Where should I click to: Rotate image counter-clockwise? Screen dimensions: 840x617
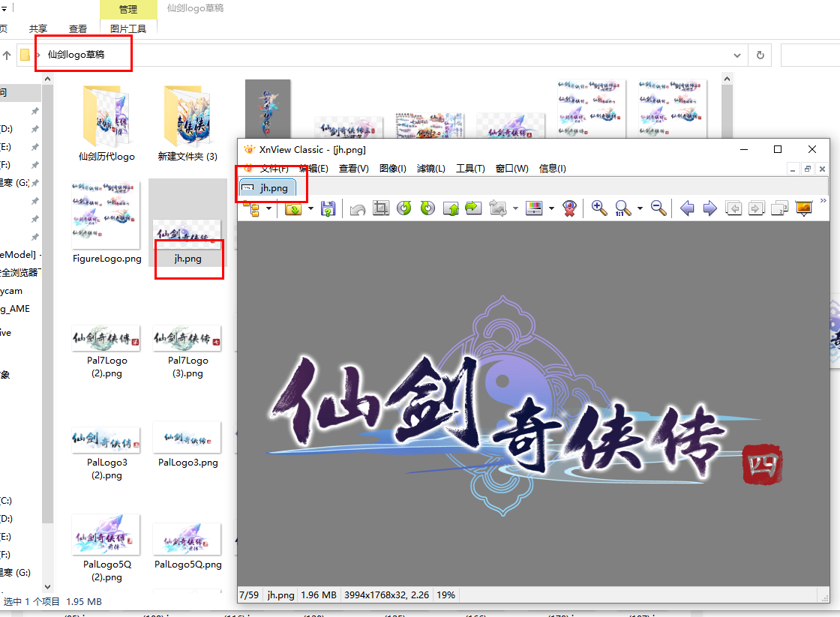[404, 208]
